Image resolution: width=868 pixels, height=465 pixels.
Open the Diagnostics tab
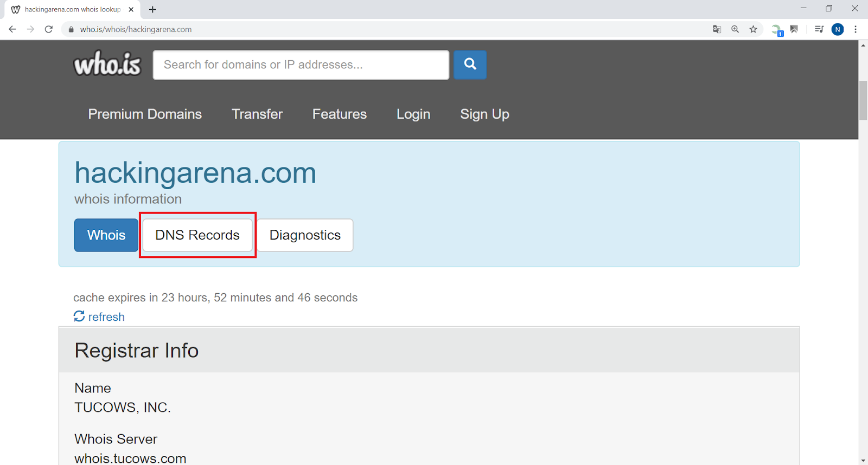[x=305, y=235]
